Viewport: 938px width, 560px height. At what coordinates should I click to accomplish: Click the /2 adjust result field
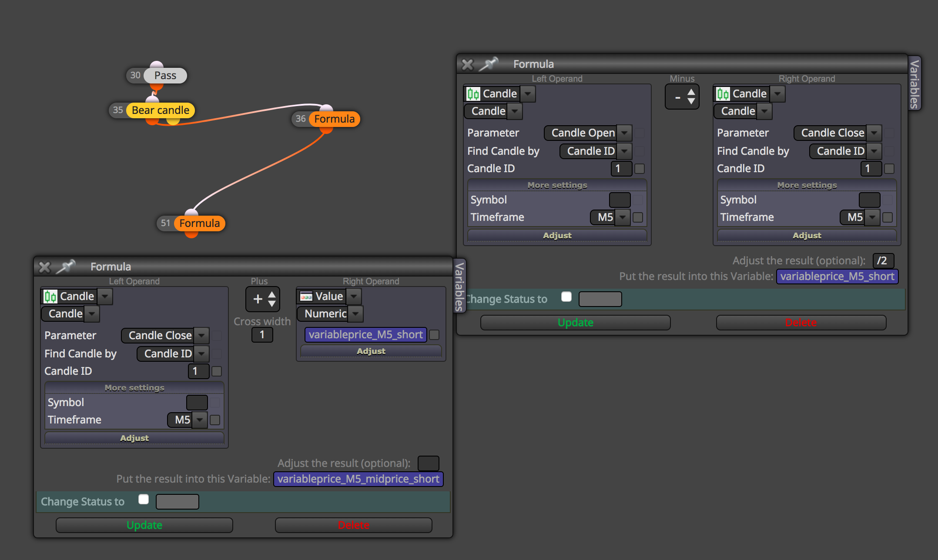[883, 261]
